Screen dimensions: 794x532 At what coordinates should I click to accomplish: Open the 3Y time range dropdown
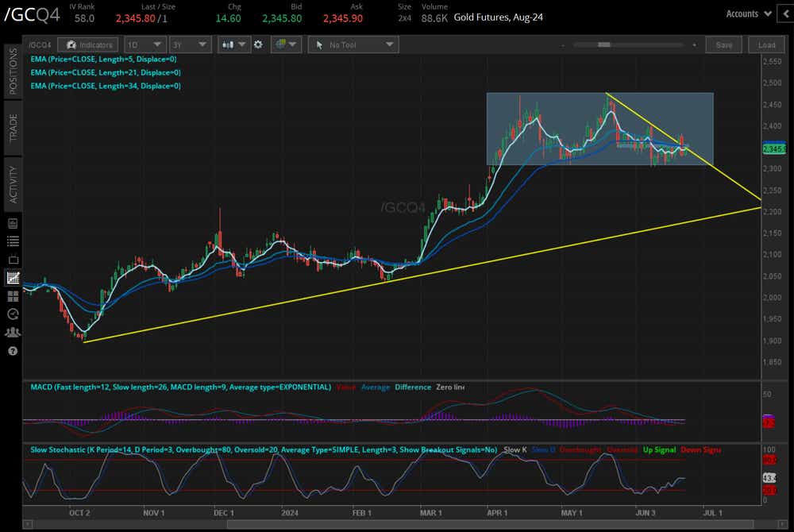[x=190, y=45]
